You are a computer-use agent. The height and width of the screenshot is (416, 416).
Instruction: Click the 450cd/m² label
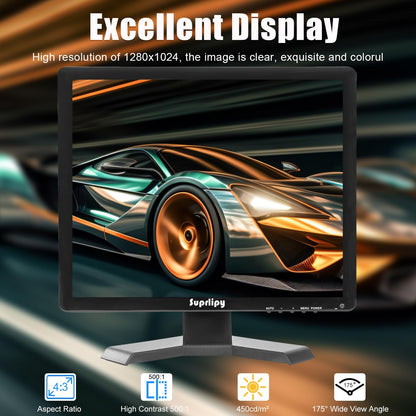252,409
